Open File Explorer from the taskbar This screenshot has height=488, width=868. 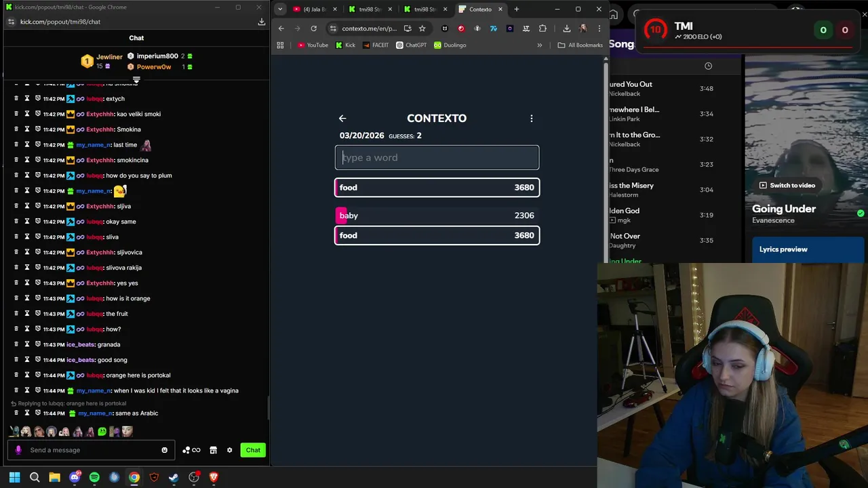point(54,477)
